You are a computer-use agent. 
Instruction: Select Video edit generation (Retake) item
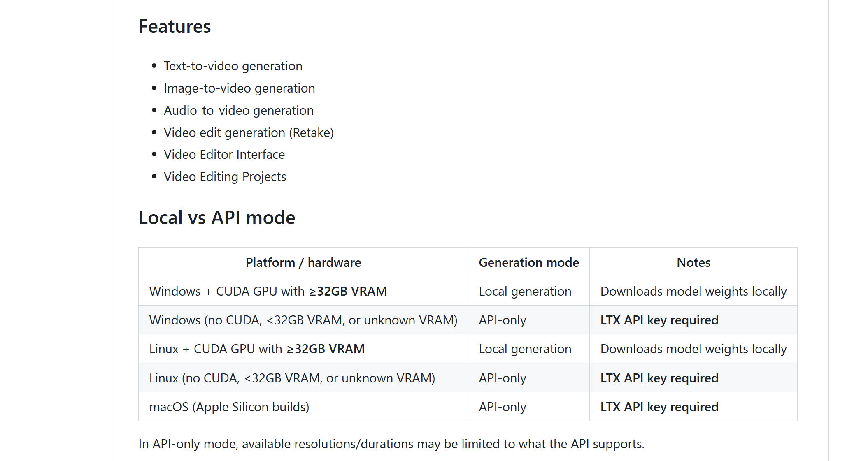[249, 132]
